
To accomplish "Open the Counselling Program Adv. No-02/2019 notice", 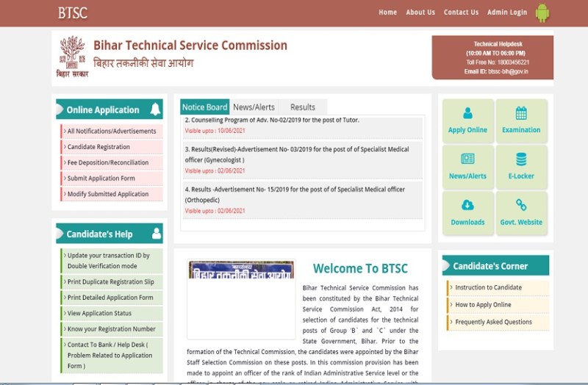I will pos(272,120).
